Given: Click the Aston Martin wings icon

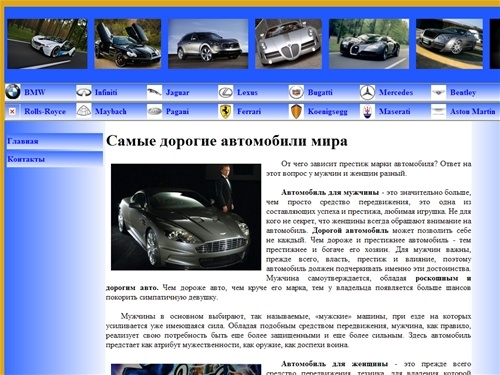Looking at the screenshot, I should pyautogui.click(x=438, y=111).
